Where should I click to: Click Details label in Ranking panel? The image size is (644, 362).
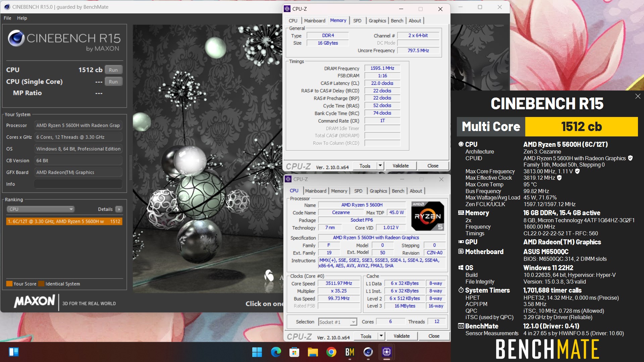pos(105,209)
